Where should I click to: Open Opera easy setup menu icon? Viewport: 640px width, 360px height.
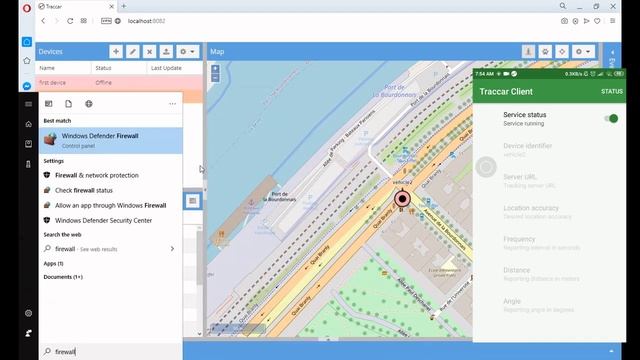[x=613, y=21]
